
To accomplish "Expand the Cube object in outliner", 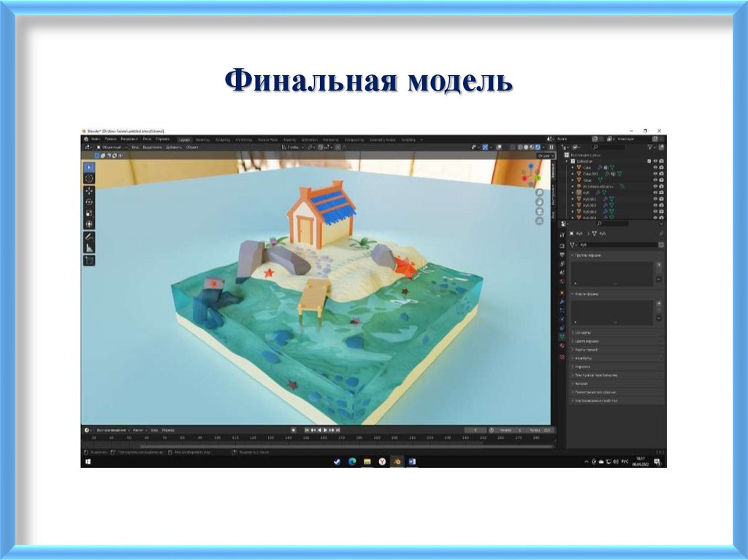I will 573,167.
